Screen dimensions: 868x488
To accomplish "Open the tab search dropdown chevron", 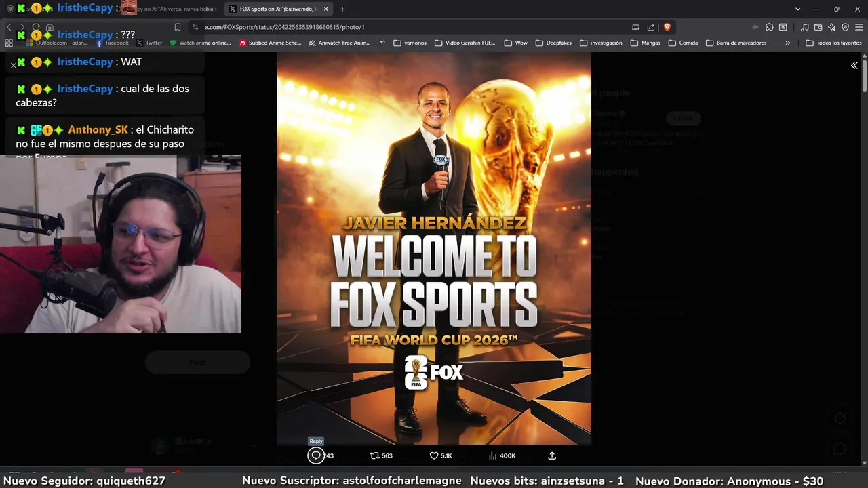I will click(798, 9).
